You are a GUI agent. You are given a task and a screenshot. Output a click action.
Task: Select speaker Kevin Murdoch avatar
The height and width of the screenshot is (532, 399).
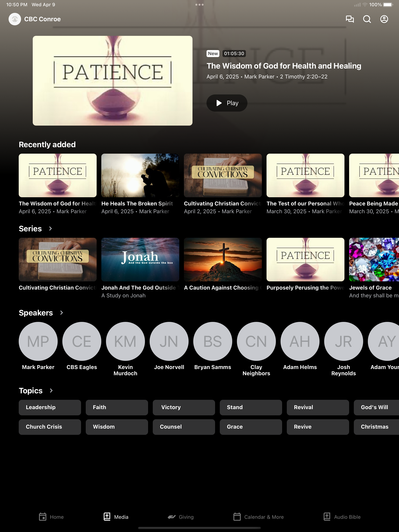coord(125,341)
